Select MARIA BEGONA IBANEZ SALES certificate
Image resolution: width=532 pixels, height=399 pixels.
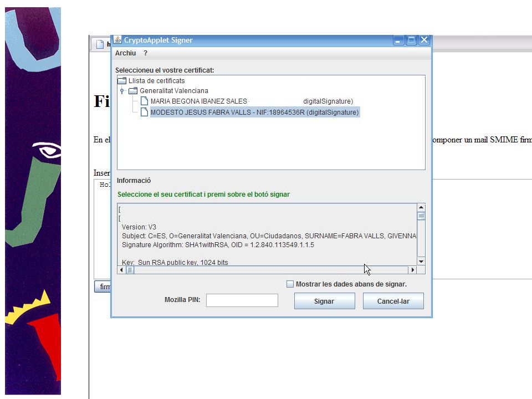coord(252,101)
